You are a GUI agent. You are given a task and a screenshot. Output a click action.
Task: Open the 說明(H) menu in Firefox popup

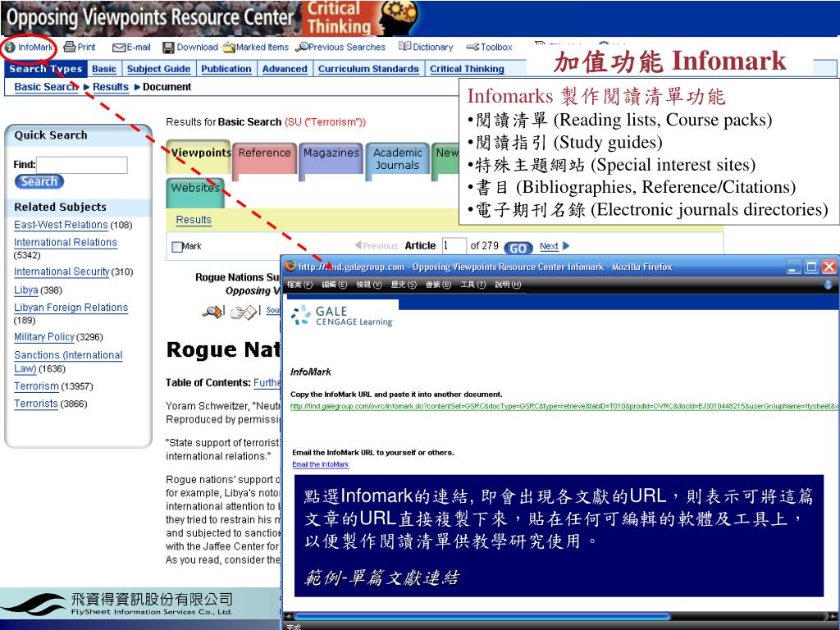tap(507, 285)
